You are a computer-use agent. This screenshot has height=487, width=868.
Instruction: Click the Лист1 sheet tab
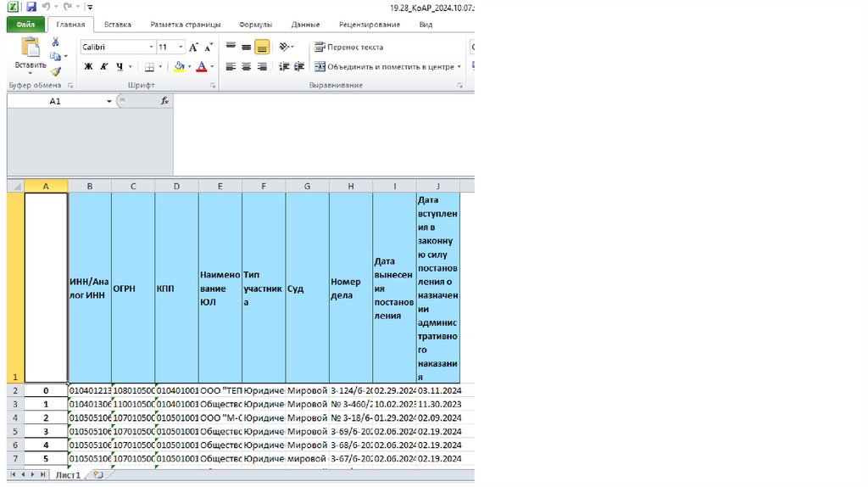pos(68,475)
